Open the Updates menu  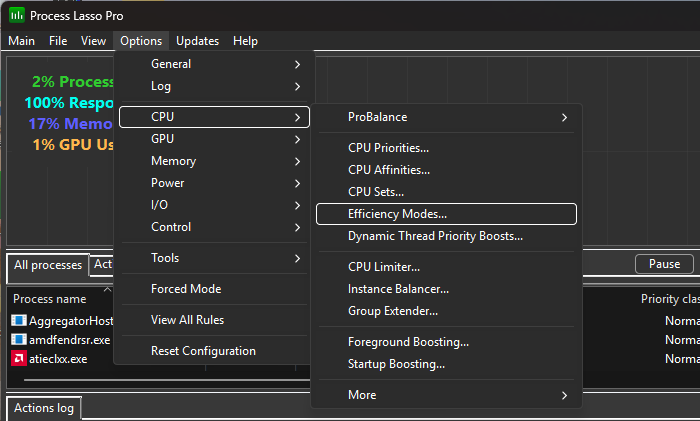pyautogui.click(x=197, y=41)
